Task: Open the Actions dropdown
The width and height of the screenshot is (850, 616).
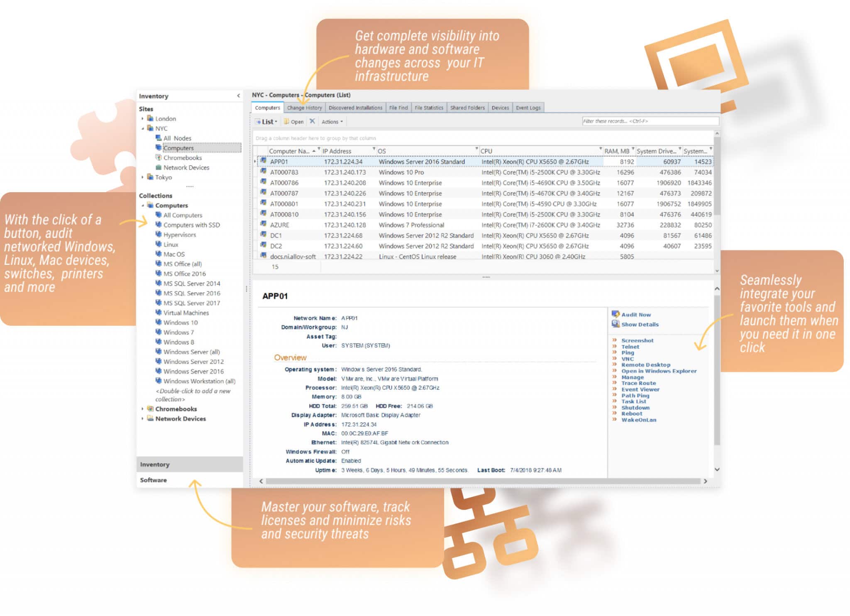Action: 332,122
